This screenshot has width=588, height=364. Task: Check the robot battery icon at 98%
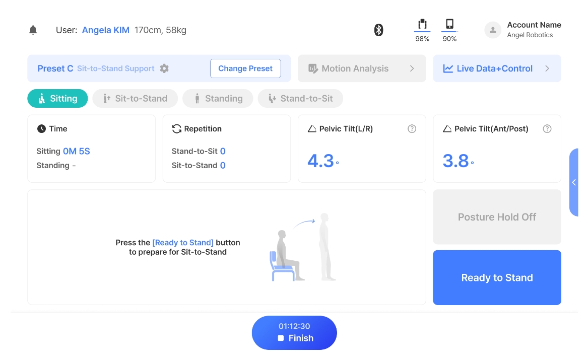coord(422,25)
